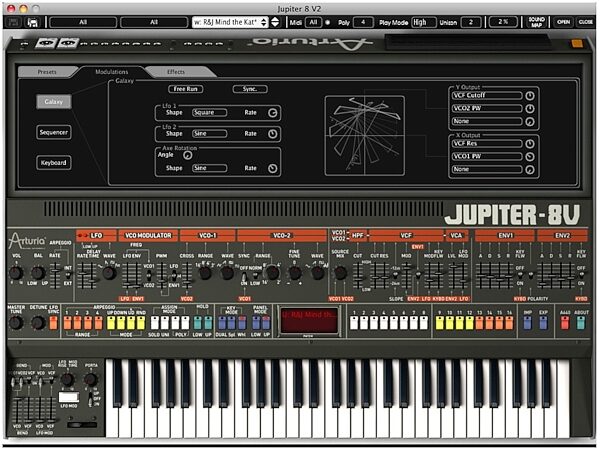Click the VCO-2 WAVE knob

click(317, 273)
